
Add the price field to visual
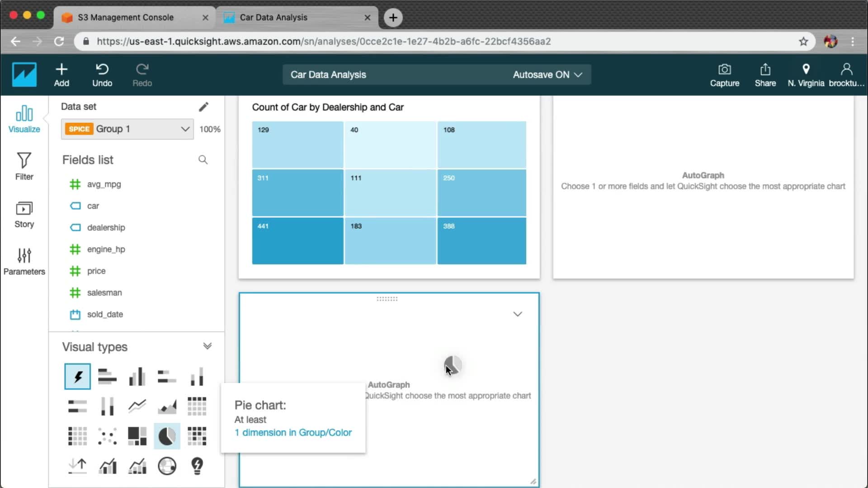tap(96, 271)
